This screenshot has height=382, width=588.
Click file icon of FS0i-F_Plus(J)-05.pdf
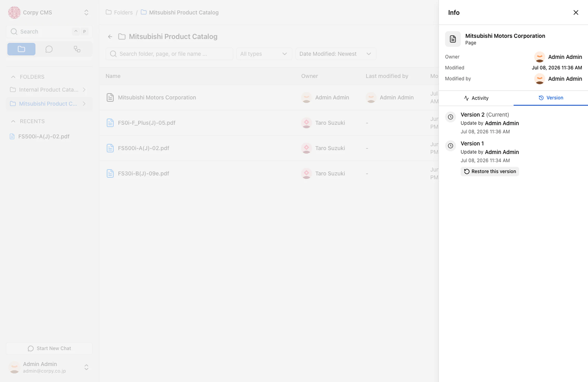pos(110,123)
